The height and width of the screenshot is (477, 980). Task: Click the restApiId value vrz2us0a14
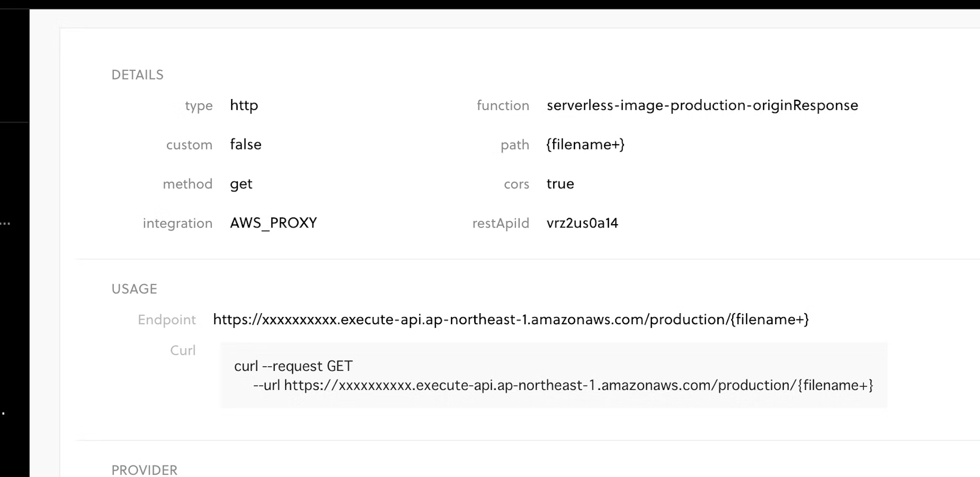click(583, 223)
